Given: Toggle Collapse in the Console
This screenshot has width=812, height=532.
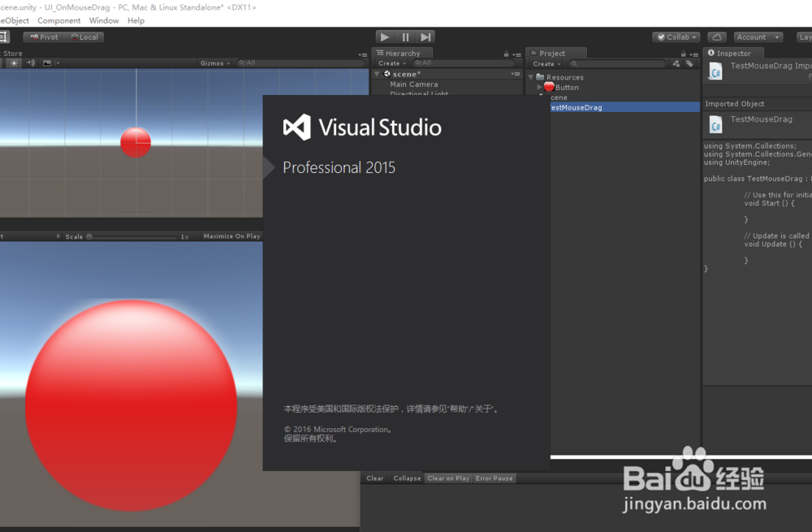Looking at the screenshot, I should [x=407, y=478].
